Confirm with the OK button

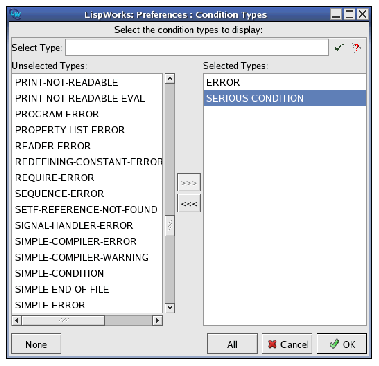pos(342,344)
